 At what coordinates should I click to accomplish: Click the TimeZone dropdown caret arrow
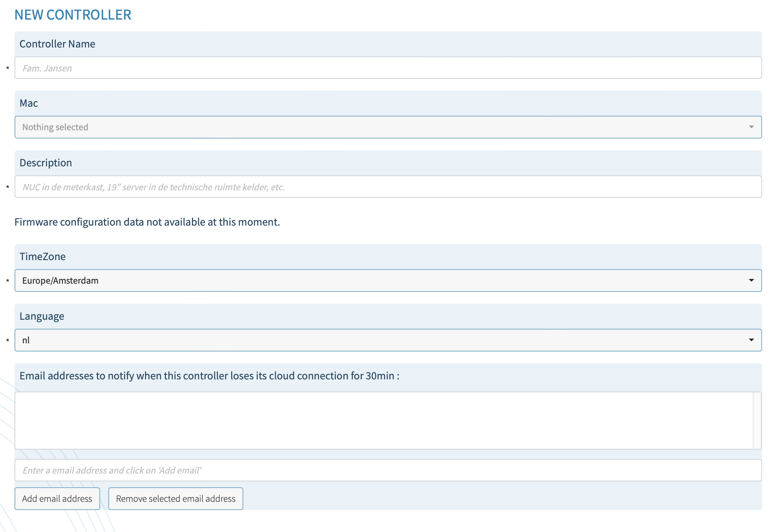[751, 281]
